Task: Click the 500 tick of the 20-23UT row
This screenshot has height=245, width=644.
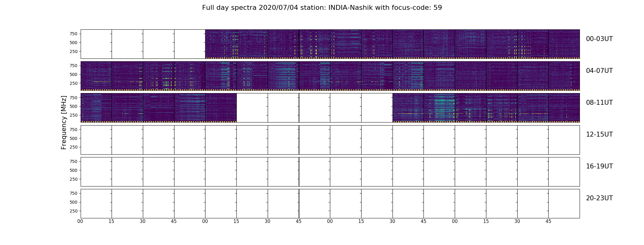Action: click(73, 202)
